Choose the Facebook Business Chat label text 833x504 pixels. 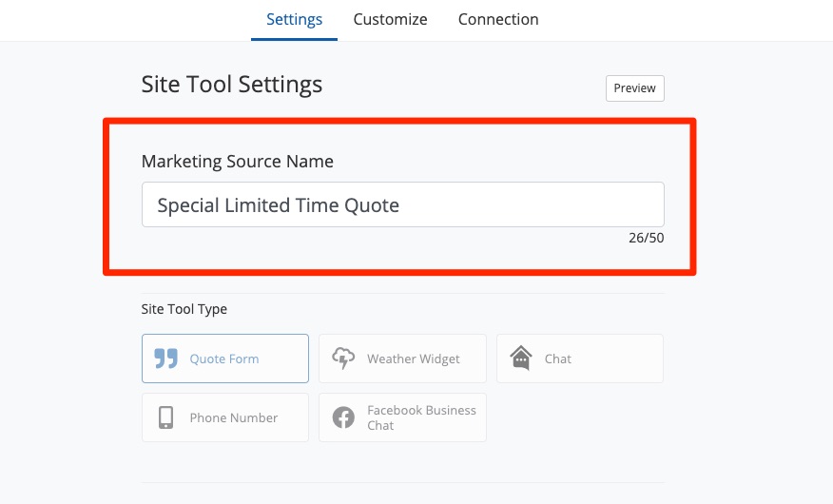[421, 417]
